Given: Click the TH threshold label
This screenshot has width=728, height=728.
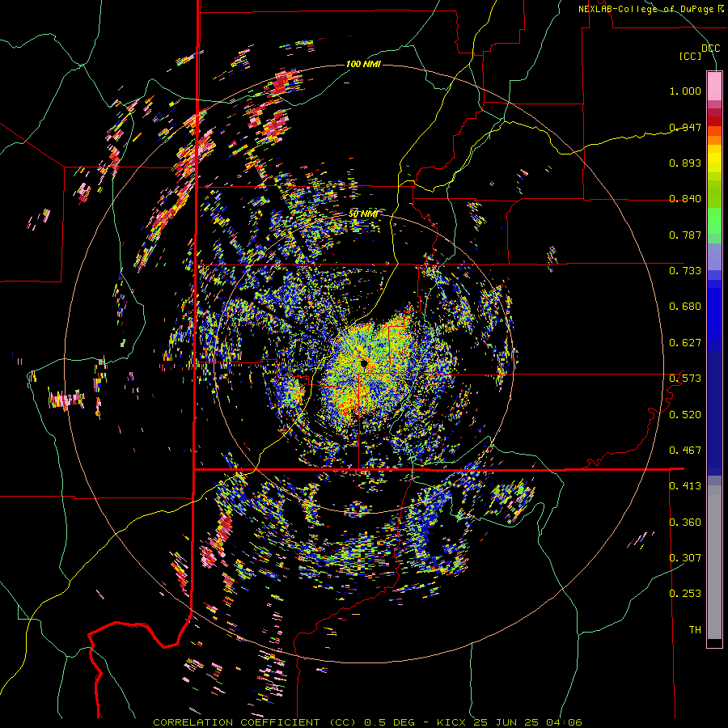Looking at the screenshot, I should [x=695, y=629].
